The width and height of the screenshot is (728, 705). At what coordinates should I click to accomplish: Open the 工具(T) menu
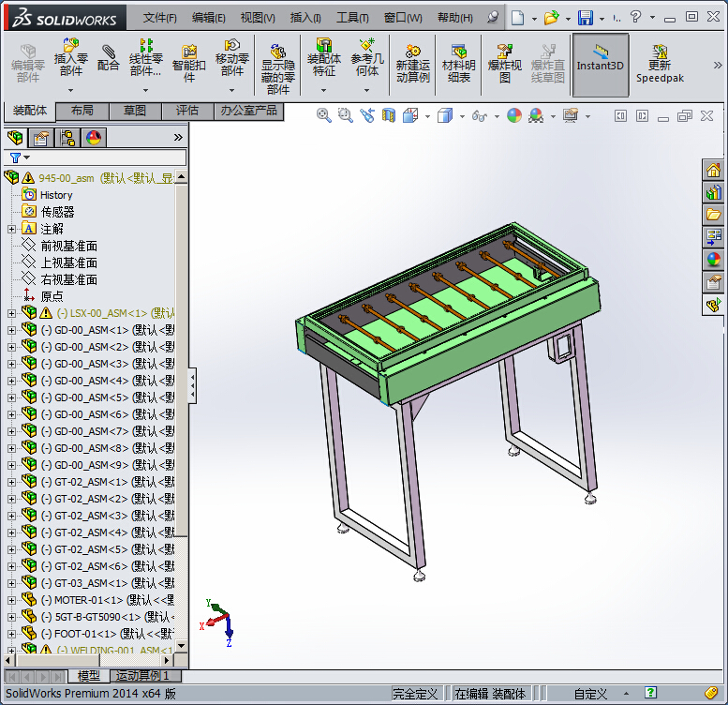(x=352, y=18)
